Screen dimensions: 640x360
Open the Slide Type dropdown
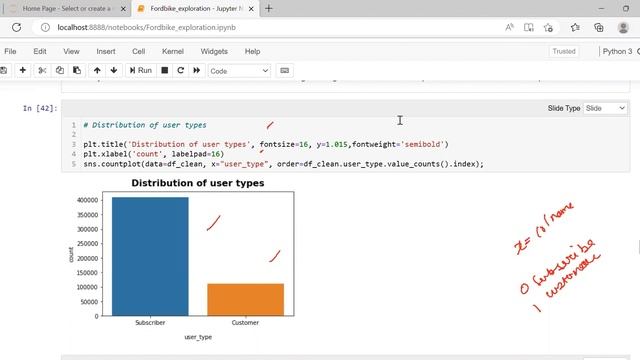click(x=605, y=108)
